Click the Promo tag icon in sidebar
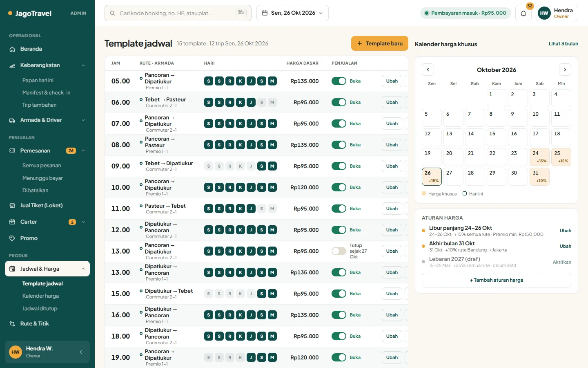588x368 pixels. (12, 238)
